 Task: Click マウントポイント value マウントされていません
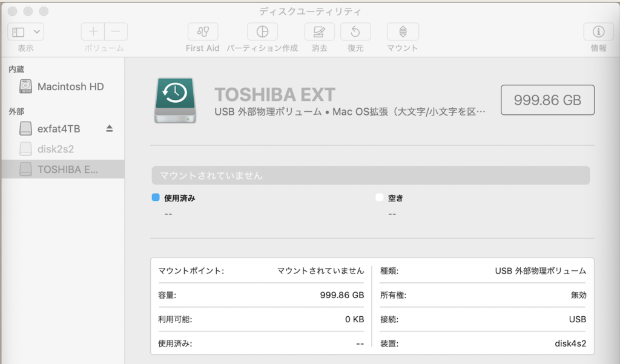320,271
